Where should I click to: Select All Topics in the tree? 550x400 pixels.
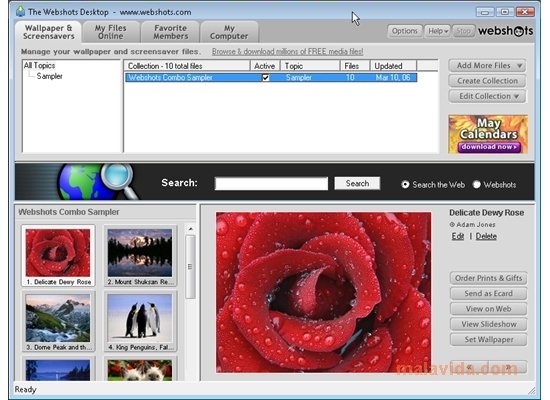(39, 66)
